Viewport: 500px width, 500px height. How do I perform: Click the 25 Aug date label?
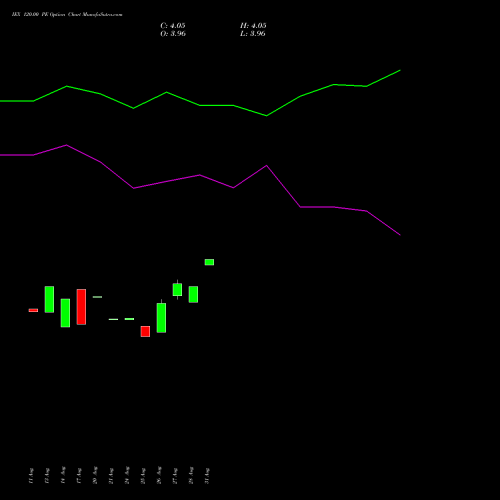143,476
